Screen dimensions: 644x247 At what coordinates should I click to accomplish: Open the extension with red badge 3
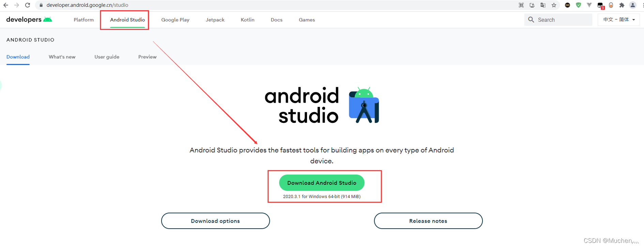tap(600, 5)
